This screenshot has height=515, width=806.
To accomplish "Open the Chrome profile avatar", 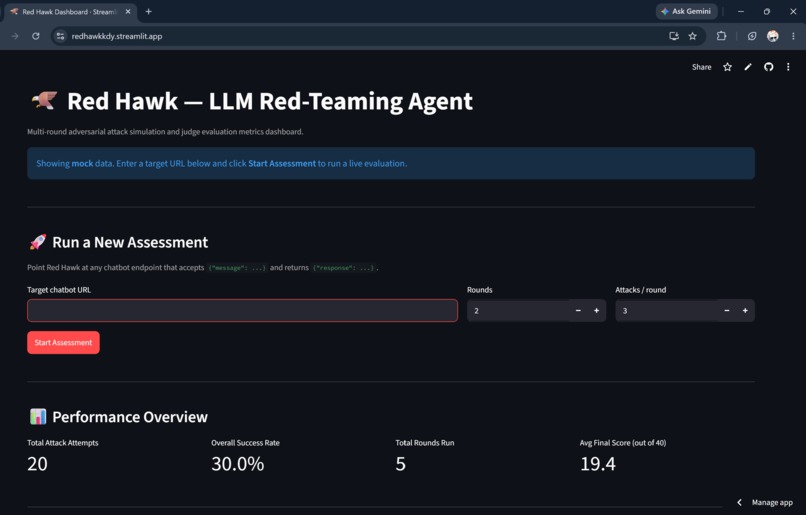I will coord(772,36).
